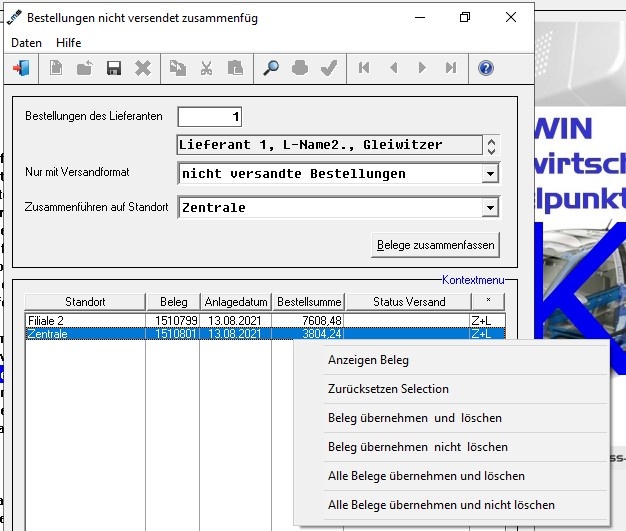Viewport: 626px width, 531px height.
Task: Select the Filiale 2 row
Action: tap(265, 321)
